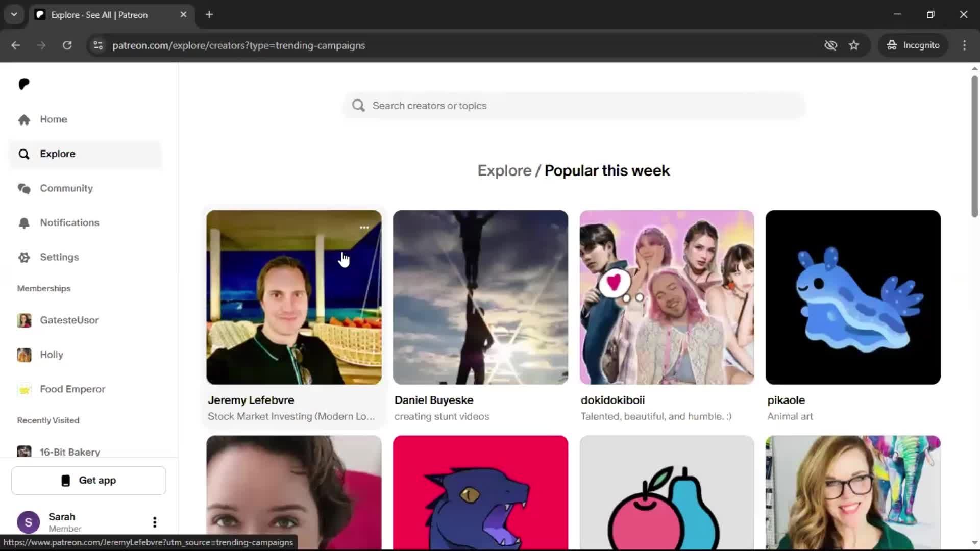This screenshot has height=551, width=980.
Task: View site information icon in address bar
Action: click(98, 45)
